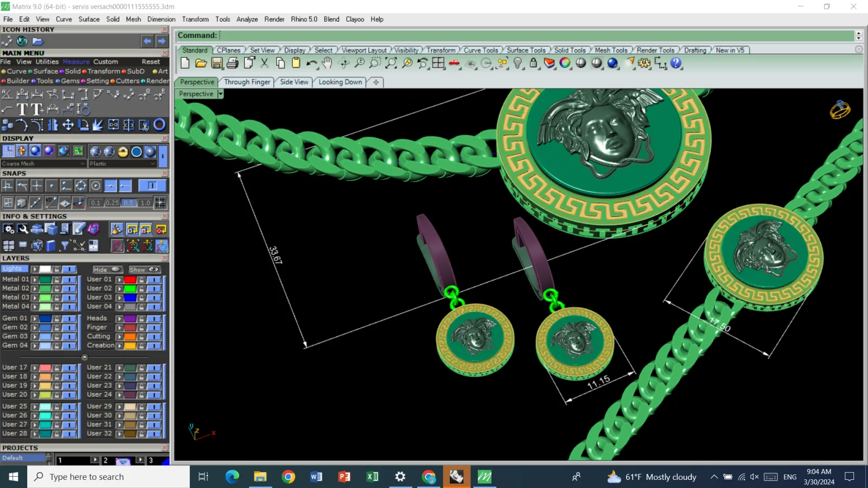Click the blue Help question mark icon

coord(676,63)
